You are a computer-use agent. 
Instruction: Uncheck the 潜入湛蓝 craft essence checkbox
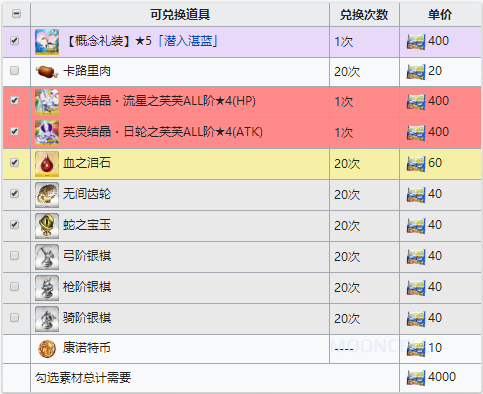click(14, 41)
